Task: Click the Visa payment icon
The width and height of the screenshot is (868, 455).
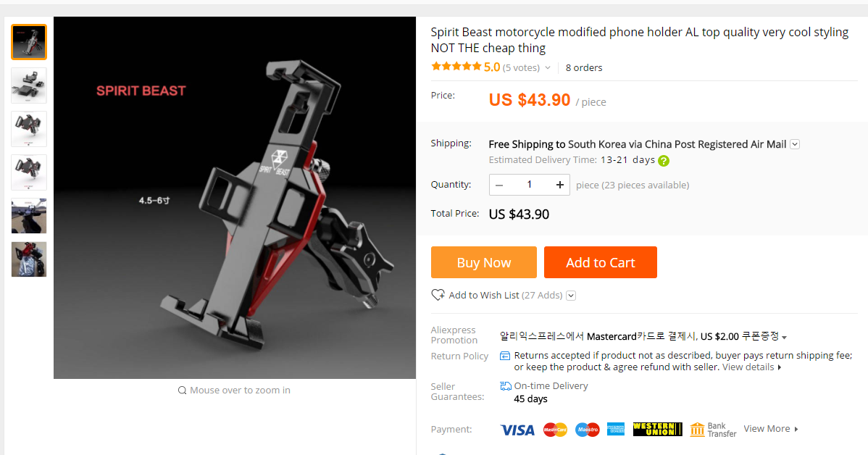Action: [517, 430]
